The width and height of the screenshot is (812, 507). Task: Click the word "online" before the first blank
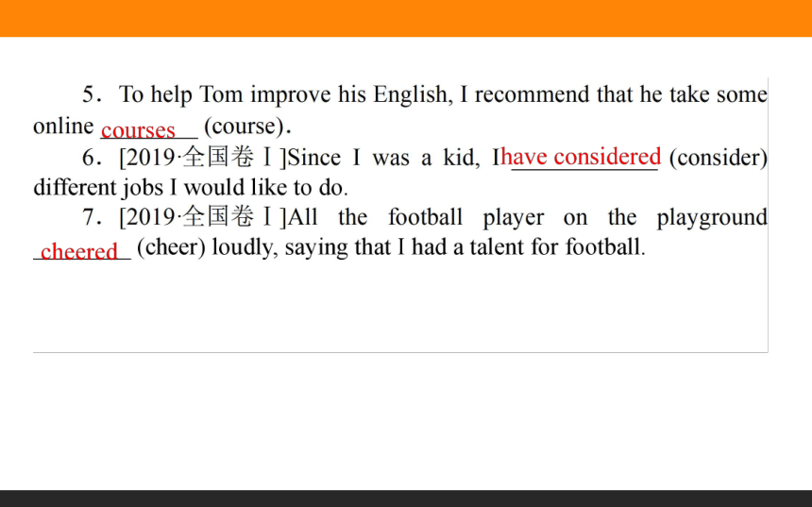[x=63, y=126]
